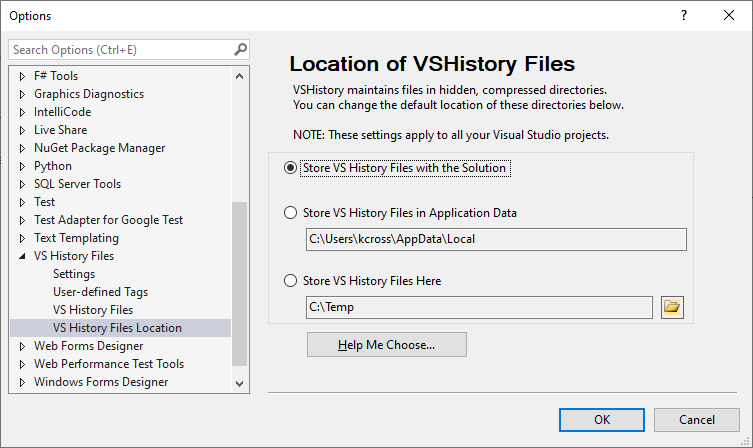This screenshot has width=753, height=448.
Task: Select Store VS History Files Here radio button
Action: (290, 280)
